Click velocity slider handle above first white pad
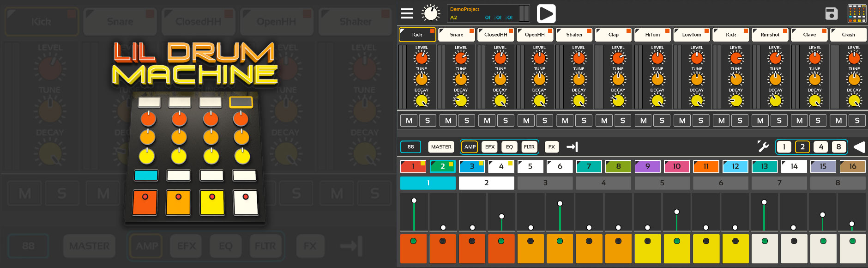Screen dimensions: 868x268 coord(764,202)
